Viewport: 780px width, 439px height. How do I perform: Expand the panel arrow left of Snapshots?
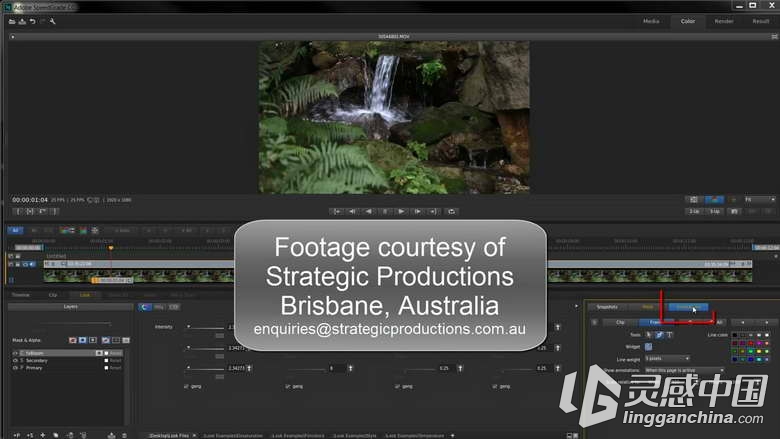[x=577, y=306]
